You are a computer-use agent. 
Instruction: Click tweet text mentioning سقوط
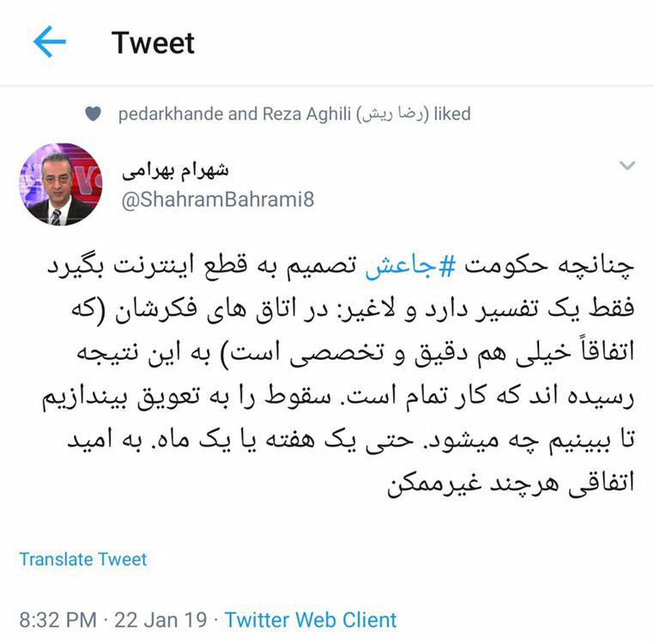(x=338, y=397)
